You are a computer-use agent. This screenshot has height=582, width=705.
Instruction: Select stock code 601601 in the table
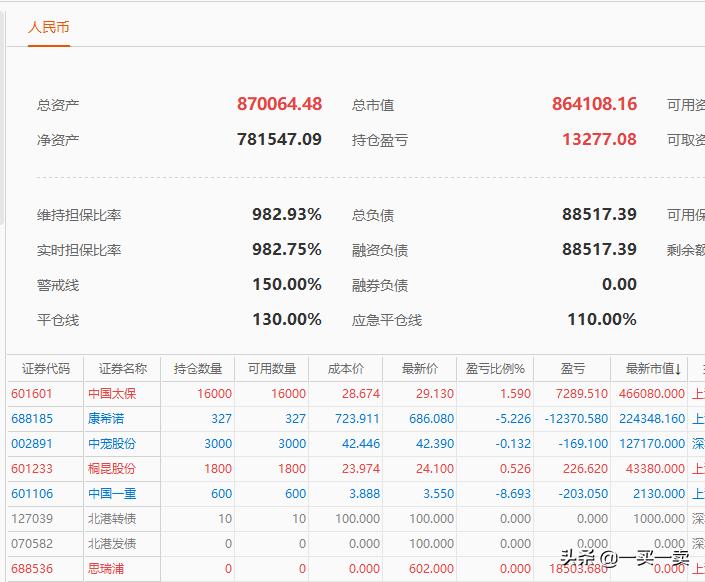[x=33, y=394]
